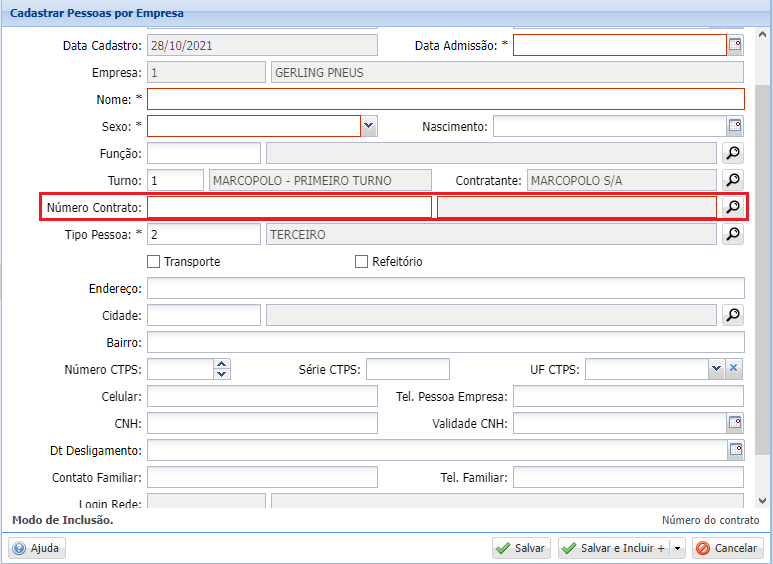Search Função with the magnifier icon
This screenshot has width=773, height=564.
click(733, 153)
